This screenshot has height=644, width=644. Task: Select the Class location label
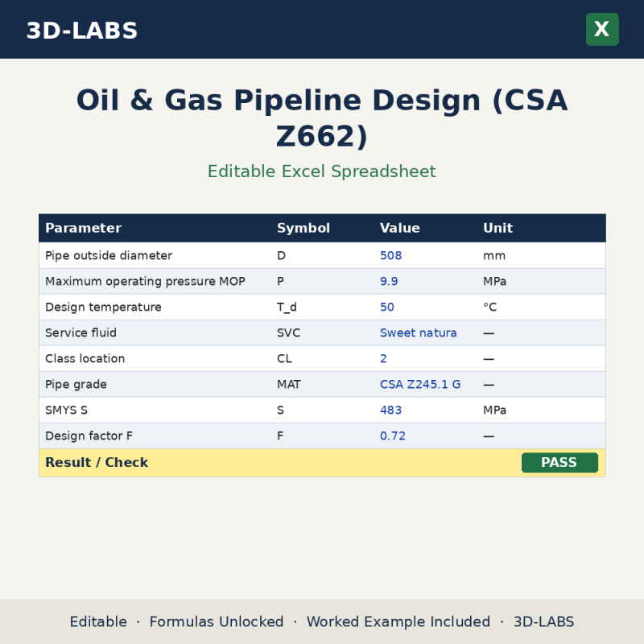click(85, 358)
